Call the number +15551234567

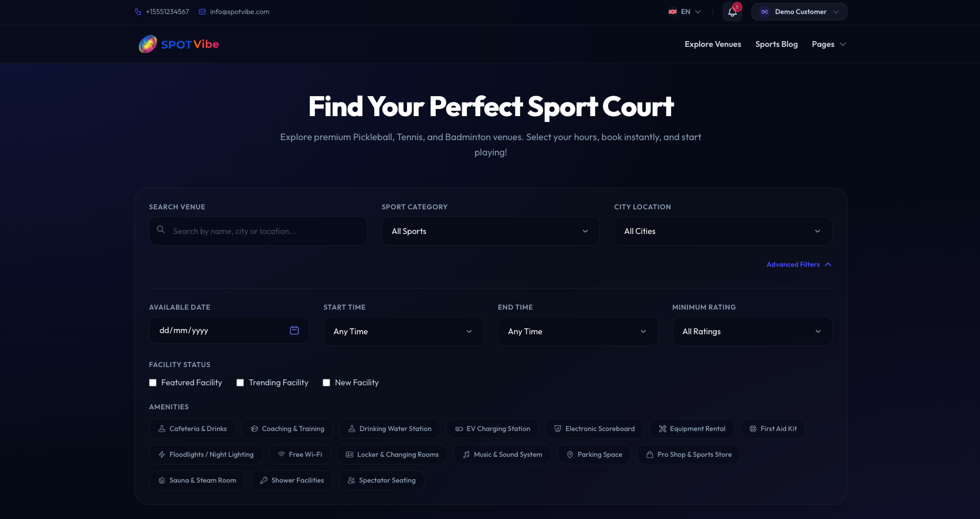(x=167, y=12)
